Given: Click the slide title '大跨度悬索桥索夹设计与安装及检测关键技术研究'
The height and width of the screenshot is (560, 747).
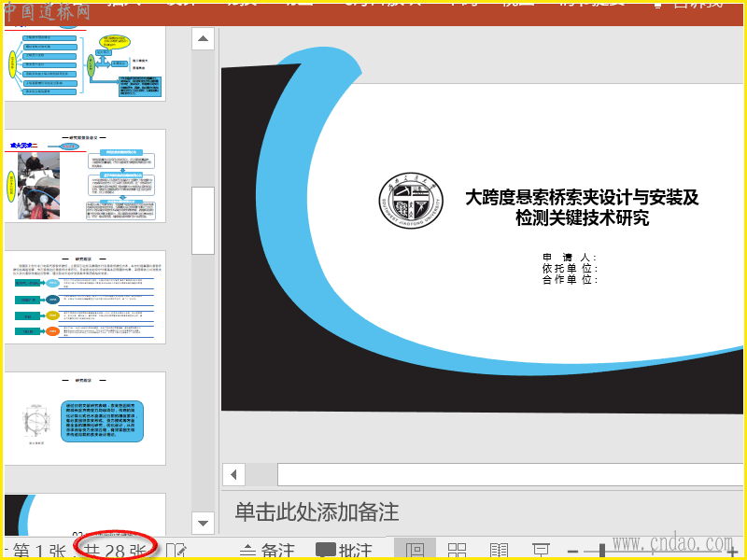Looking at the screenshot, I should coord(582,207).
